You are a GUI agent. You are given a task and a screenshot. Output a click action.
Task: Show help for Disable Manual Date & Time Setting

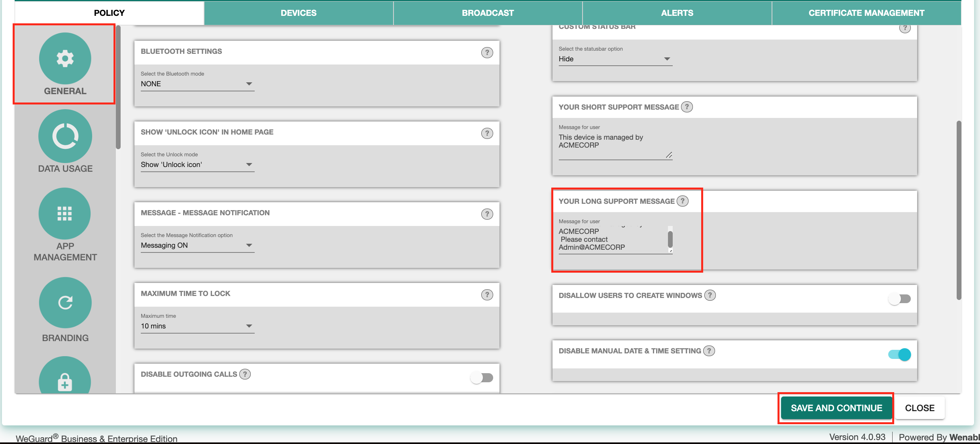pyautogui.click(x=709, y=351)
